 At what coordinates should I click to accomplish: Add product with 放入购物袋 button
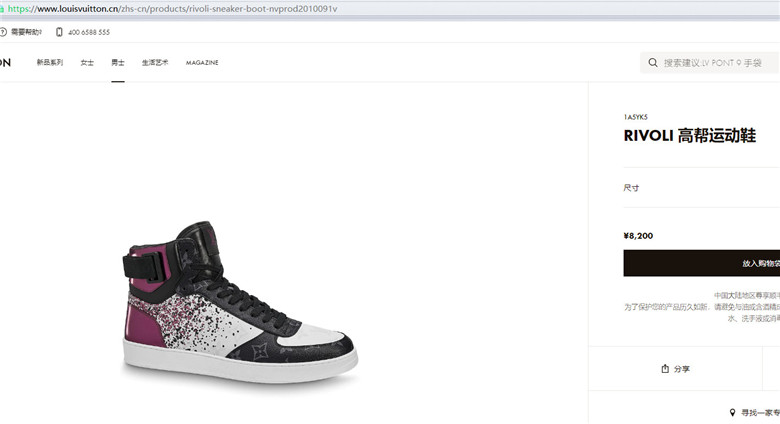[701, 263]
